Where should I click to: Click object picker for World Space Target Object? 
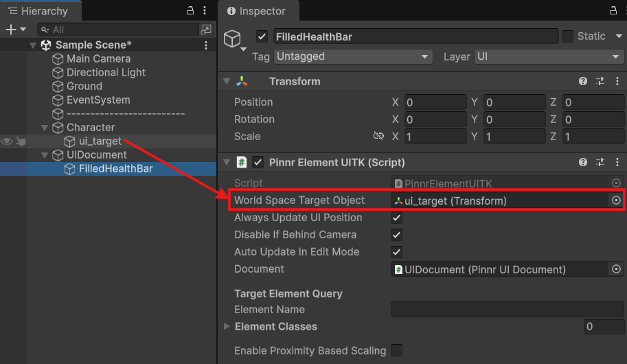point(616,201)
